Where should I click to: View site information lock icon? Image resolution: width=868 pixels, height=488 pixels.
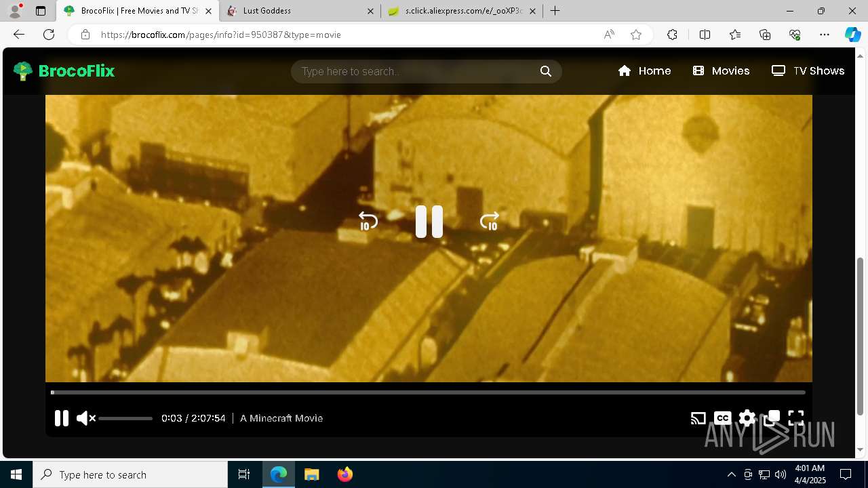click(x=85, y=35)
